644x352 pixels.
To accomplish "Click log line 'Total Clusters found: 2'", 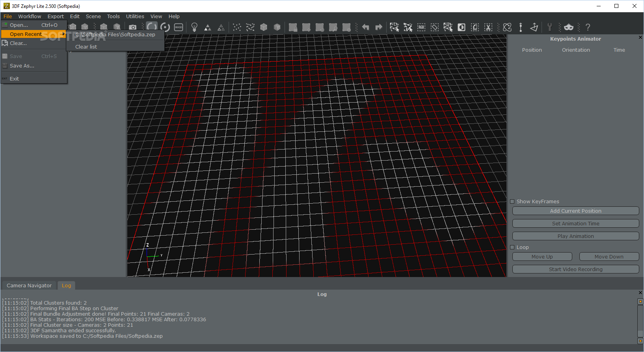I will [x=45, y=303].
